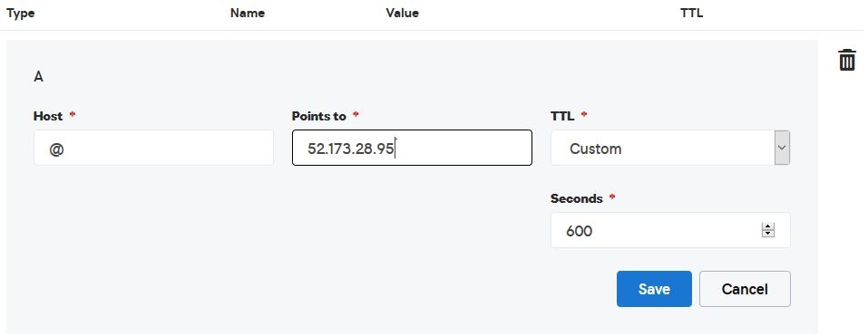Increase Seconds with the up spinner arrow
The height and width of the screenshot is (336, 868).
(x=768, y=226)
